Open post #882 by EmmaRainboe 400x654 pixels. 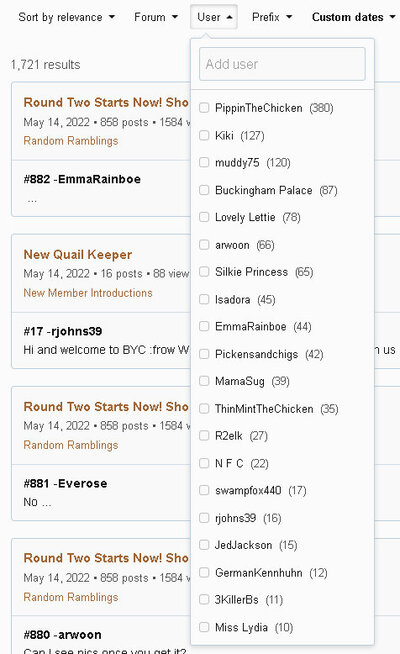tap(82, 179)
